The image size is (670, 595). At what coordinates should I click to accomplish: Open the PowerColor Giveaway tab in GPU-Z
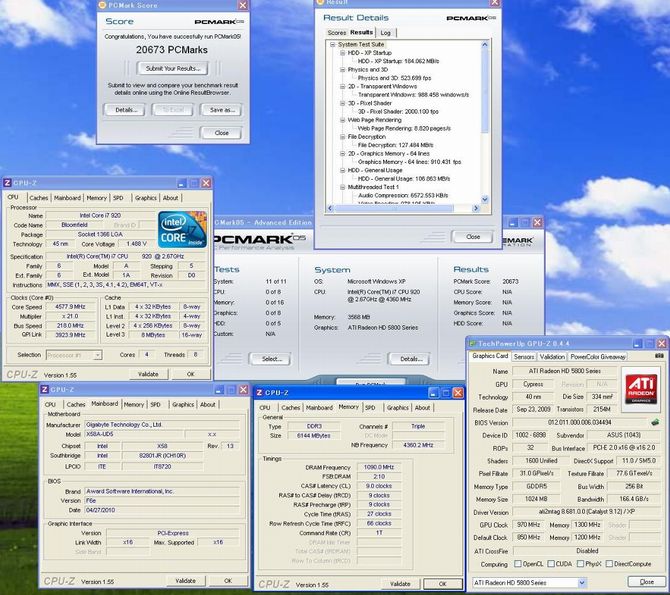pyautogui.click(x=598, y=356)
